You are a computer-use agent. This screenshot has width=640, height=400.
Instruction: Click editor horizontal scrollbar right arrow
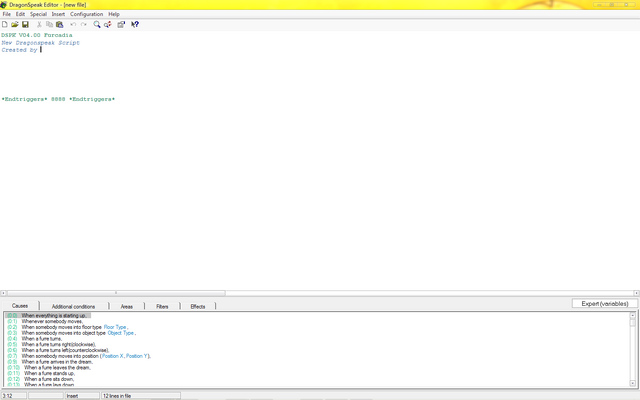point(636,293)
